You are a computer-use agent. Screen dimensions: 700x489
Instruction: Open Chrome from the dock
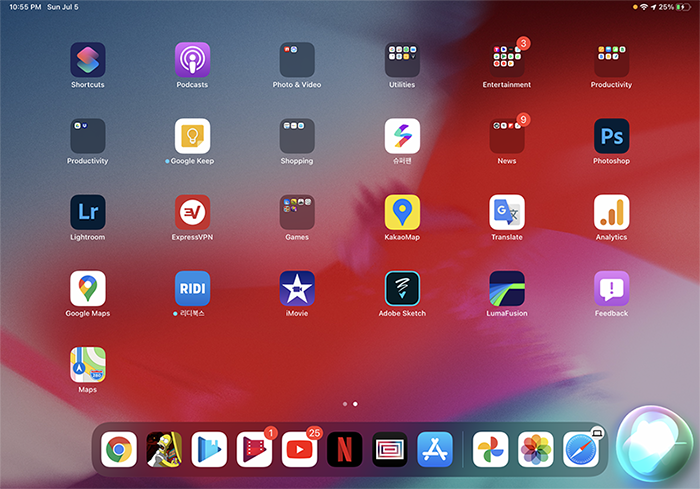(119, 449)
